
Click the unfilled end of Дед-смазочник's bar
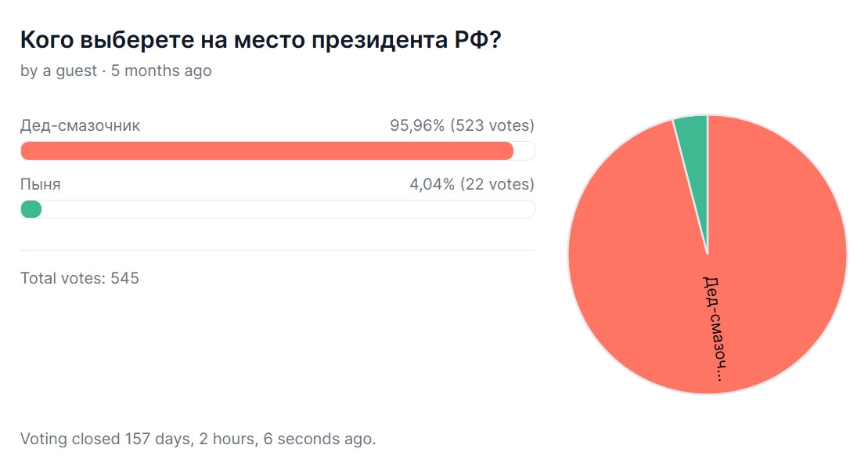(x=524, y=150)
